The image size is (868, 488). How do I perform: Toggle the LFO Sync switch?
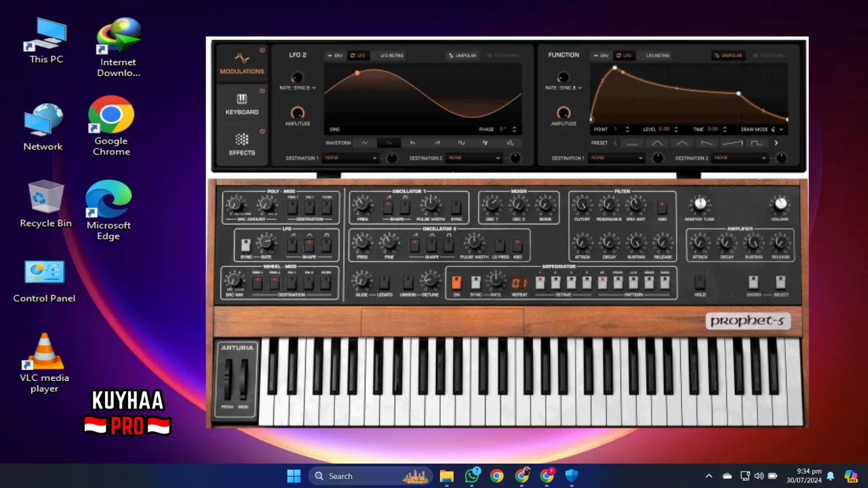pyautogui.click(x=245, y=245)
